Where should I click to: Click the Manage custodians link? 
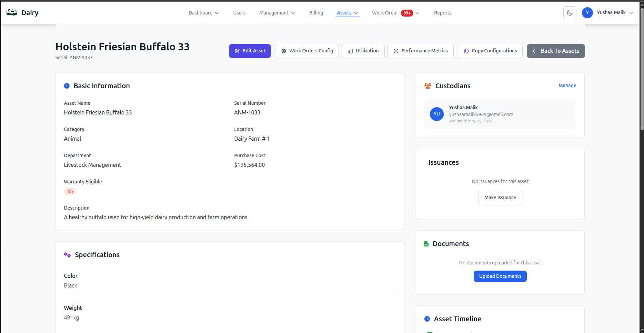(x=567, y=85)
